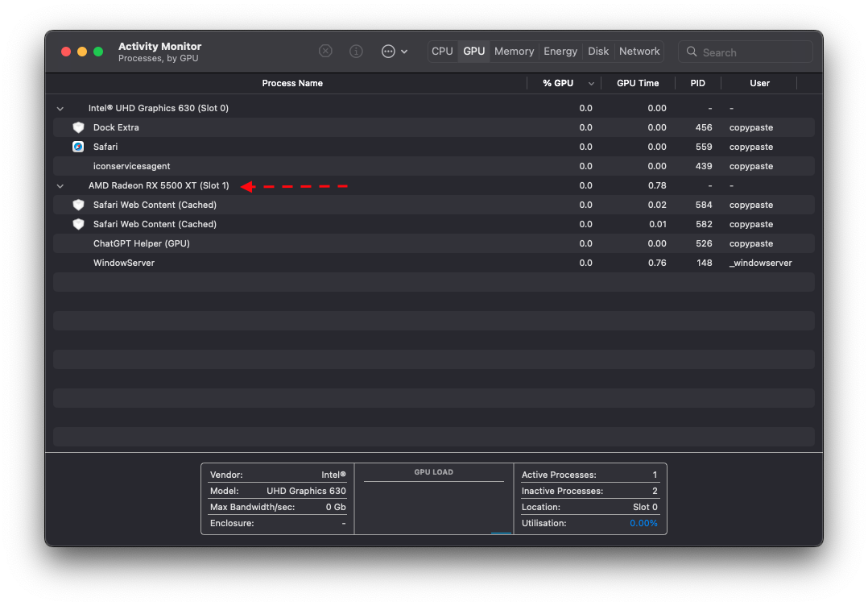
Task: Click shield icon of Safari Web Content PID 582
Action: click(x=78, y=224)
